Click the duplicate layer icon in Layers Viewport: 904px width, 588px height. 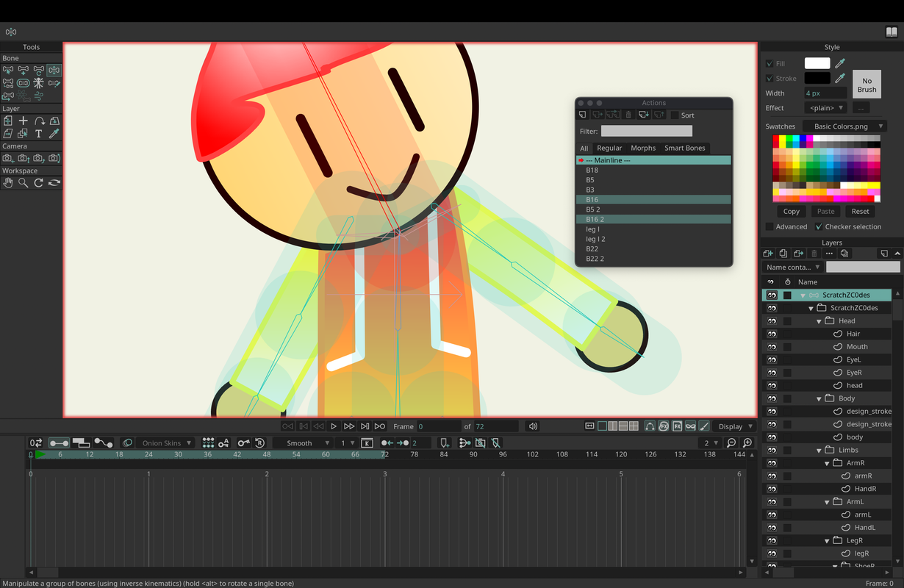783,253
